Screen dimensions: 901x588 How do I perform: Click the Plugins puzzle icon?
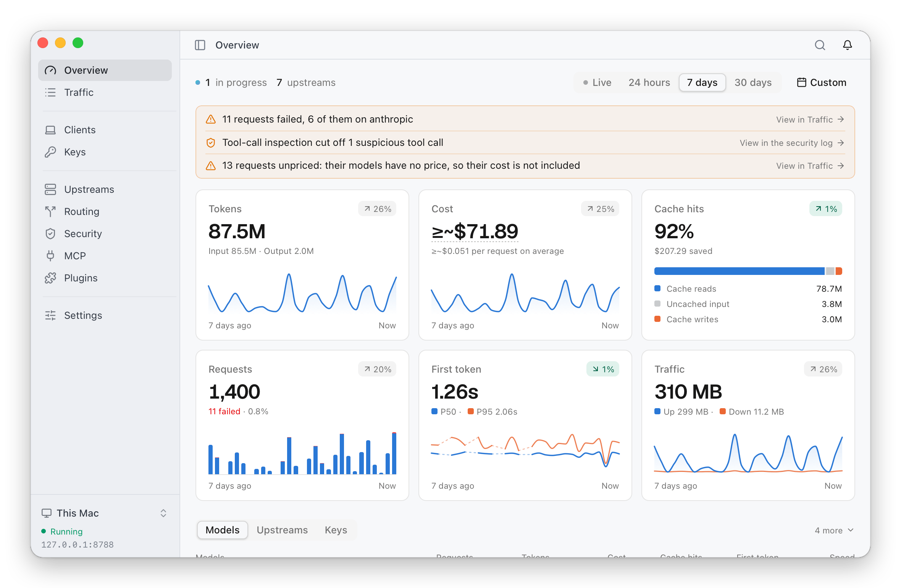pyautogui.click(x=50, y=278)
